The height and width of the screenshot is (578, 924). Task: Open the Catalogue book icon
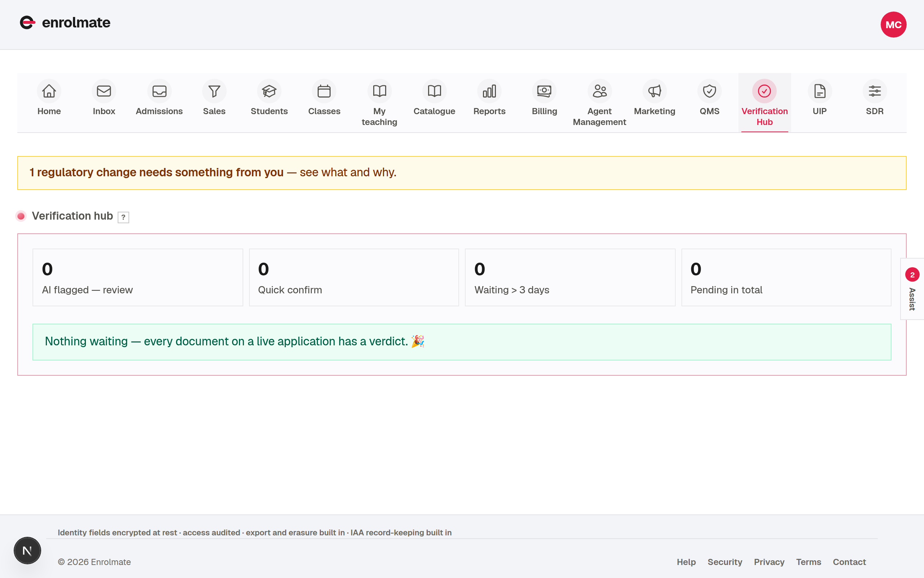point(435,91)
